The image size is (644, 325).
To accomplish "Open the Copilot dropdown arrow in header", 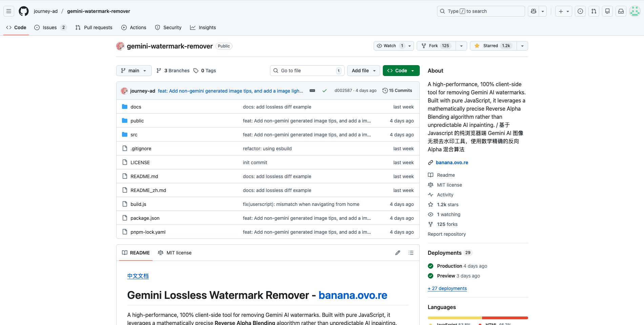I will tap(543, 11).
